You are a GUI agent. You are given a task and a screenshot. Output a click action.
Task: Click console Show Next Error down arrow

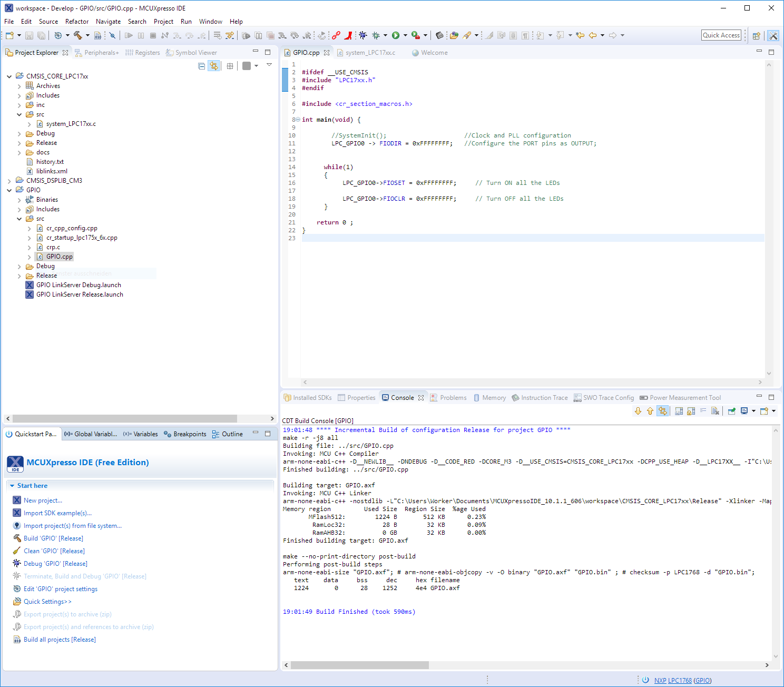point(638,411)
